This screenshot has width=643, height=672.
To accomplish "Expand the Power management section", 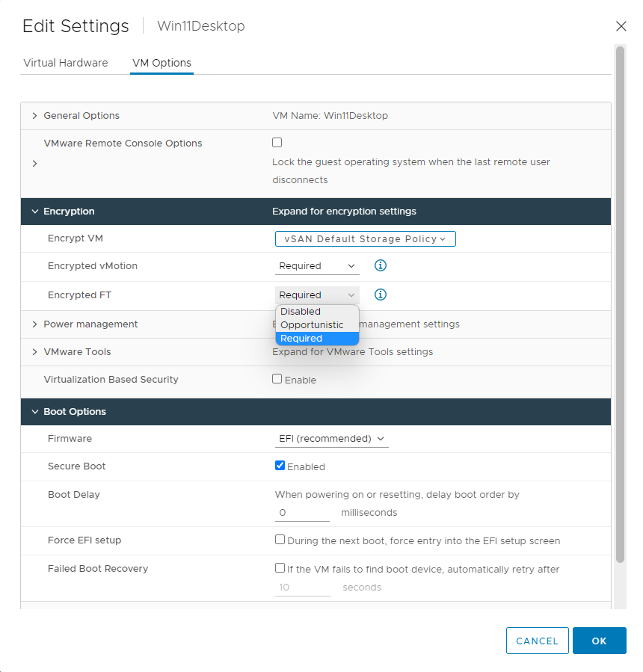I will pos(35,324).
